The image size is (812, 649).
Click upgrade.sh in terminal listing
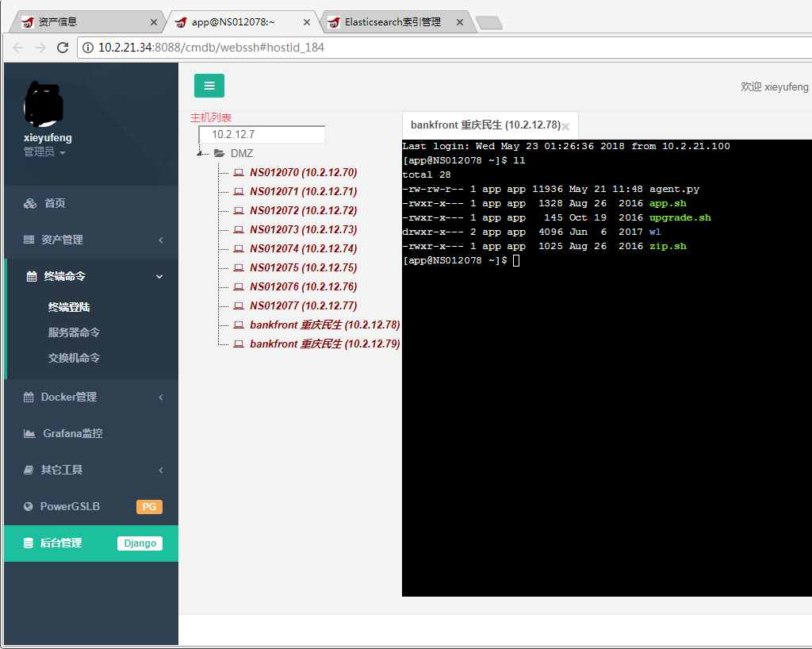680,217
